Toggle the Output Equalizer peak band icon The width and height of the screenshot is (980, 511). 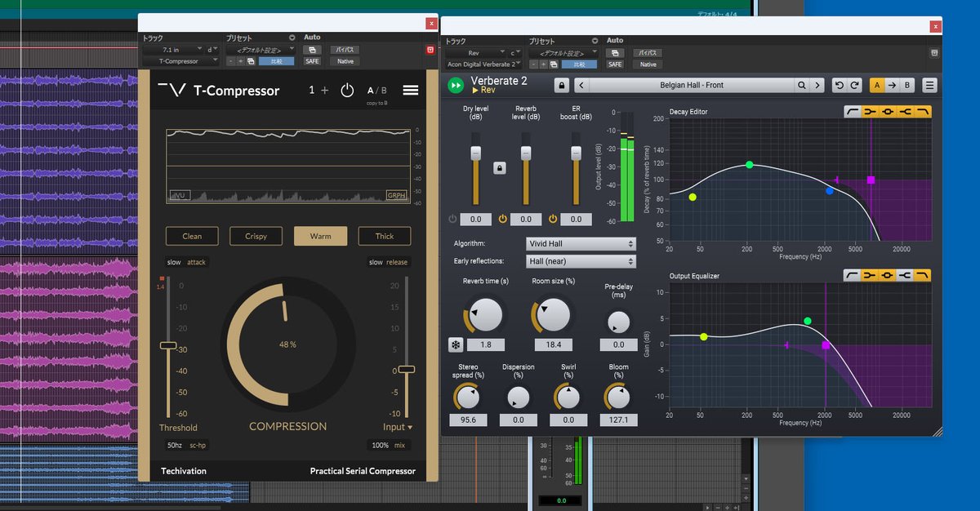pos(888,276)
